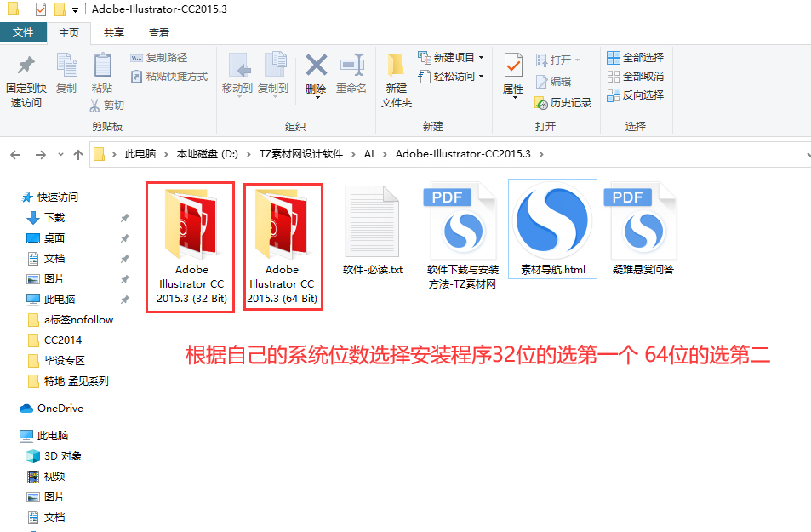This screenshot has width=811, height=532.
Task: Unpin 桌面 using its pin icon
Action: pyautogui.click(x=124, y=238)
